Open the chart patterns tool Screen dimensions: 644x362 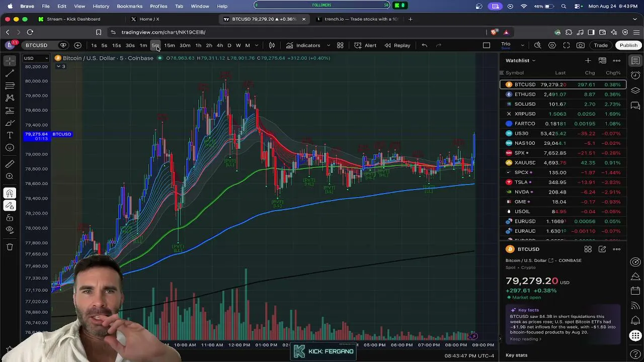pos(10,98)
